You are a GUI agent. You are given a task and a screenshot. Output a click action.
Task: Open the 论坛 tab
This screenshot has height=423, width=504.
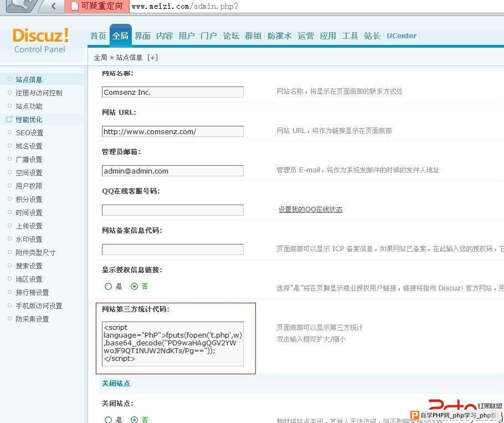pos(231,35)
